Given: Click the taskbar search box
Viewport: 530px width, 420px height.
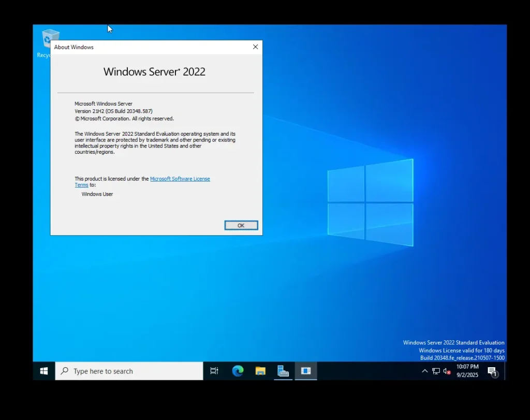Looking at the screenshot, I should pos(129,371).
